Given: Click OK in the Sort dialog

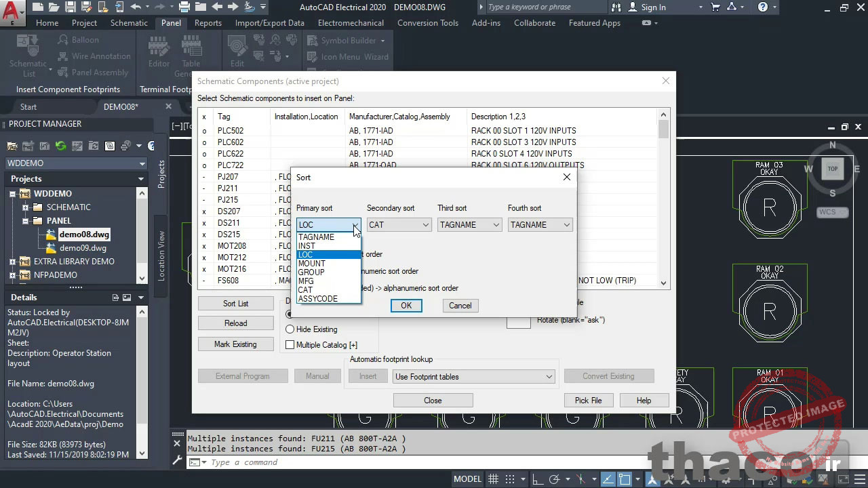Looking at the screenshot, I should tap(406, 305).
